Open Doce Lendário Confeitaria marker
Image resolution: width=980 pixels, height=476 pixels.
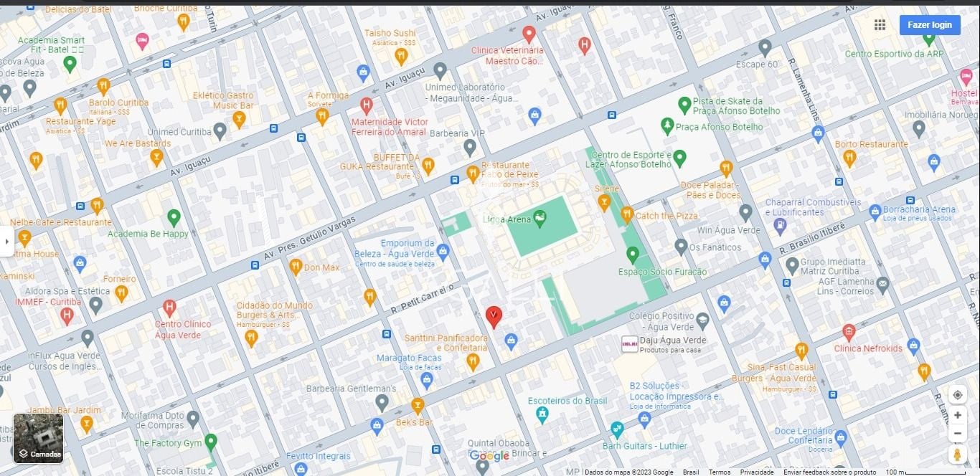tap(841, 437)
